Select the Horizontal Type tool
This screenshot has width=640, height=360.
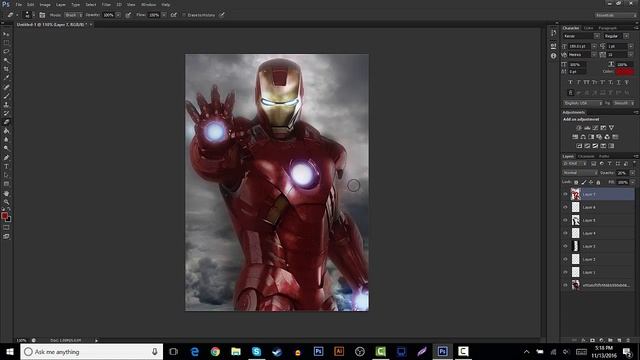click(x=6, y=166)
